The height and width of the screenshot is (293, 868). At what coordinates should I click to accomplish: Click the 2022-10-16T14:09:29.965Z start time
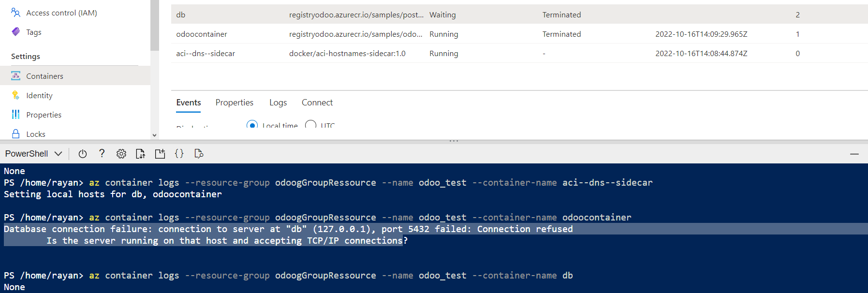click(x=701, y=34)
